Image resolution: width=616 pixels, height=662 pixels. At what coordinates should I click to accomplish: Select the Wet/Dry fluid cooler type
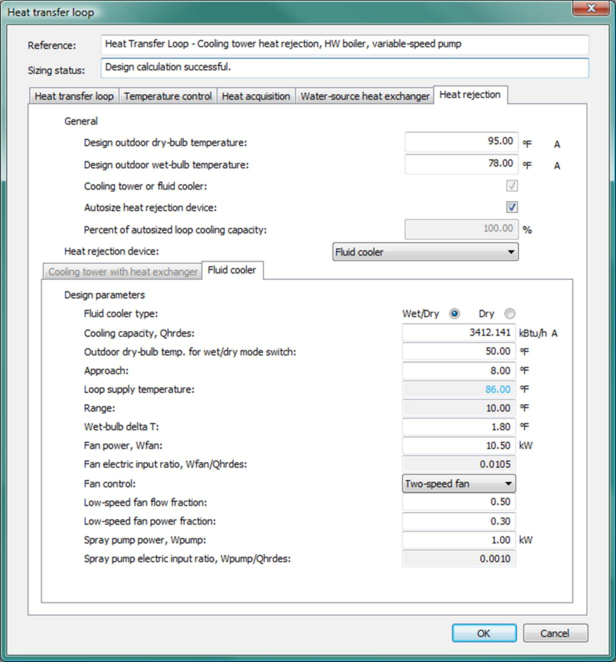coord(455,313)
